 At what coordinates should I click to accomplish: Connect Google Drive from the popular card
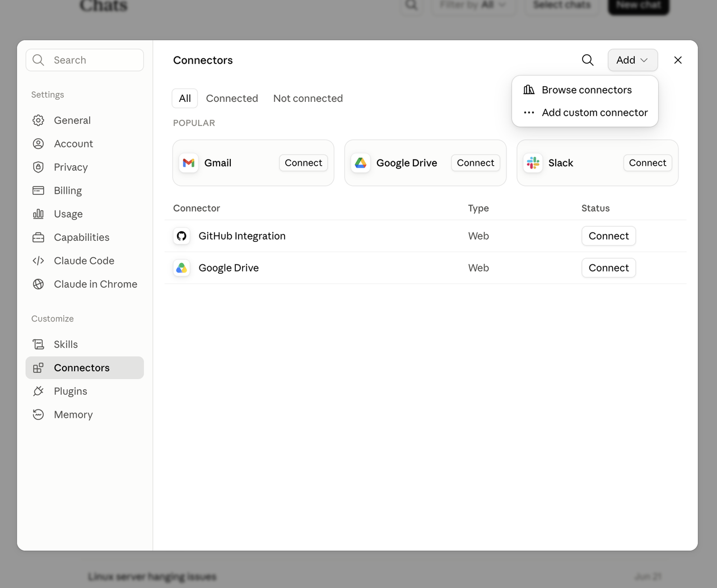(476, 163)
